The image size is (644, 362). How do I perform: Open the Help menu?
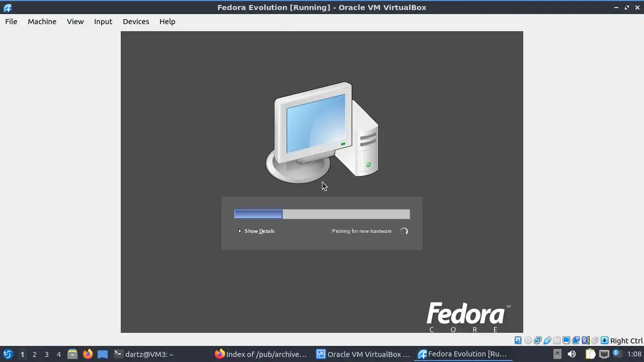click(167, 22)
